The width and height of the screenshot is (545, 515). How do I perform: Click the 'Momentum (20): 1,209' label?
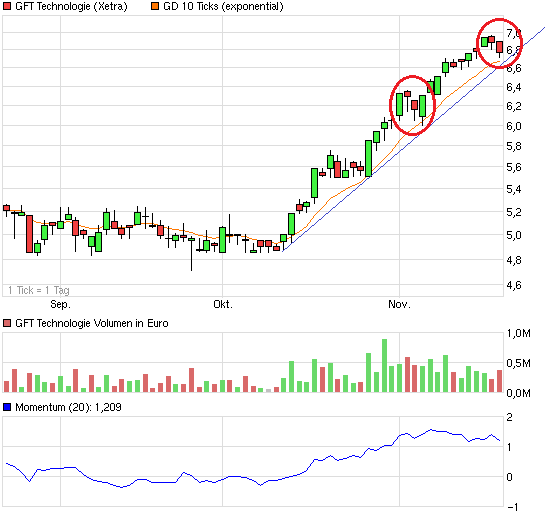(68, 407)
